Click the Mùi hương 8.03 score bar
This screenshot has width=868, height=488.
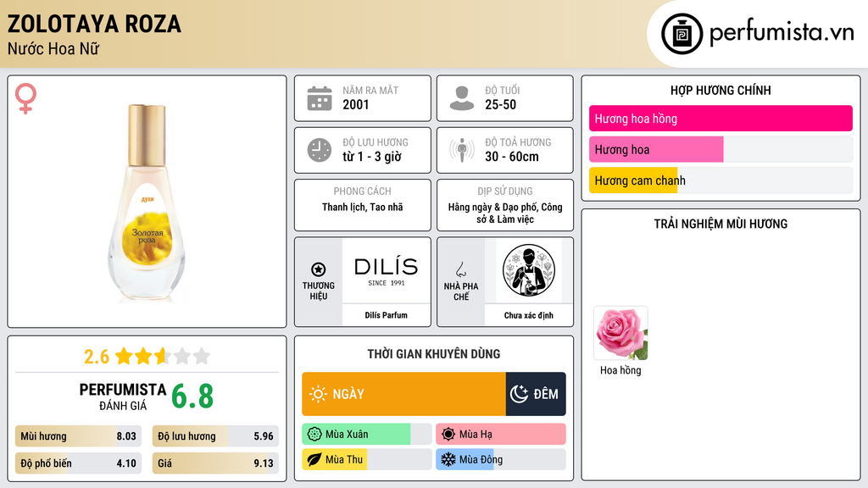[x=78, y=436]
